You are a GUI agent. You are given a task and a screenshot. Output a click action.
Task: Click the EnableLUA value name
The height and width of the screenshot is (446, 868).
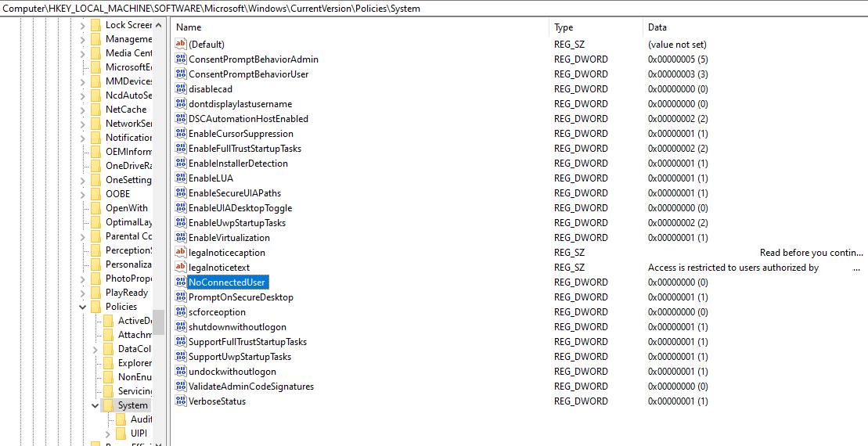[x=211, y=178]
